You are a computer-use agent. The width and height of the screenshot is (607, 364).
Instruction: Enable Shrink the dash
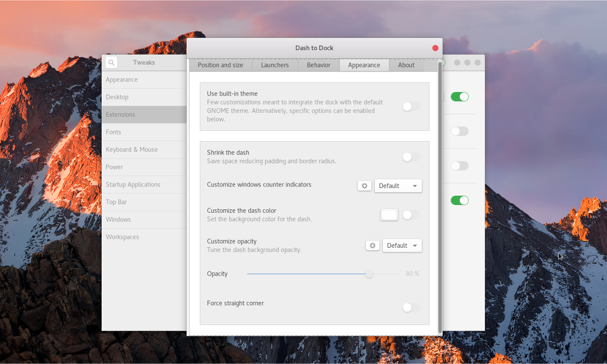[x=411, y=157]
